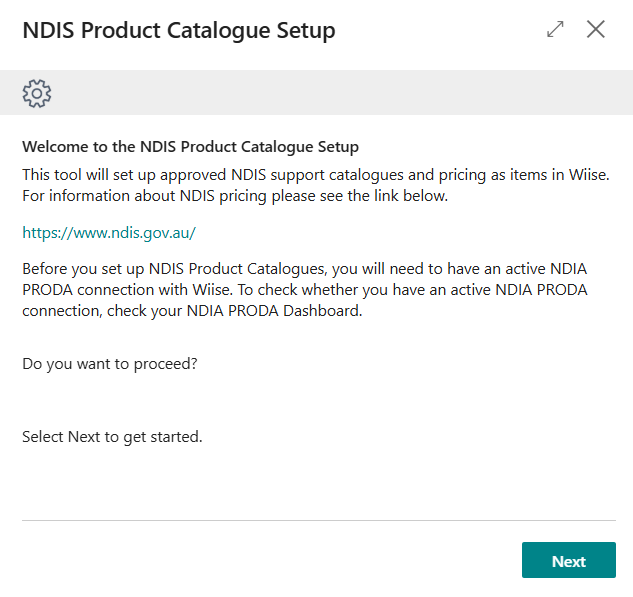The height and width of the screenshot is (597, 633).
Task: Click Next to start the setup
Action: click(x=568, y=560)
